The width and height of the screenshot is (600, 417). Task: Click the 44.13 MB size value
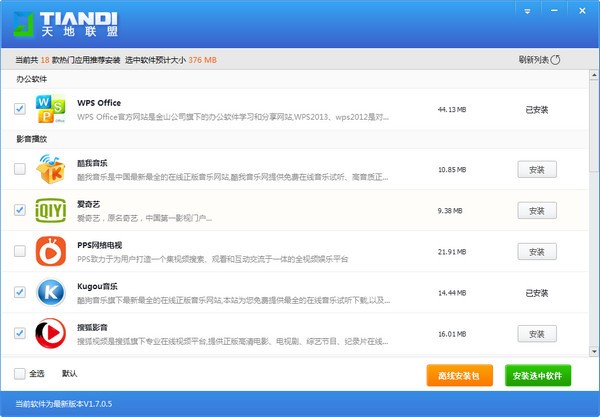pos(452,109)
